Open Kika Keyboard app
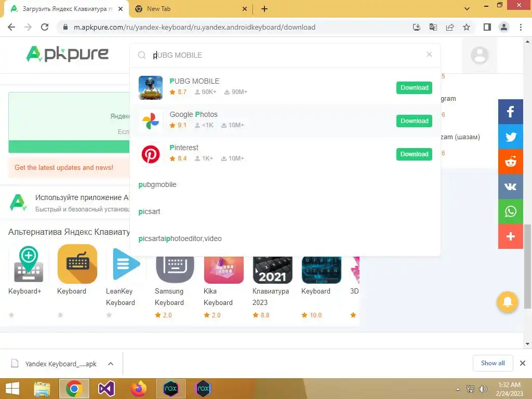The width and height of the screenshot is (532, 399). click(x=224, y=270)
